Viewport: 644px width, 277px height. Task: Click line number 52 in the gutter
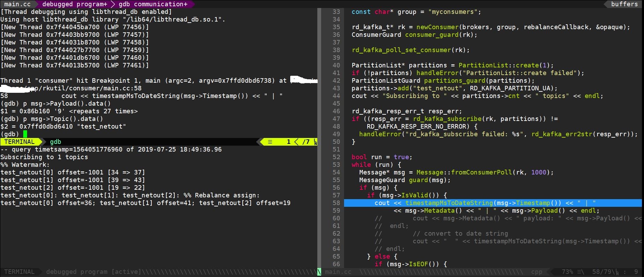tap(336, 157)
